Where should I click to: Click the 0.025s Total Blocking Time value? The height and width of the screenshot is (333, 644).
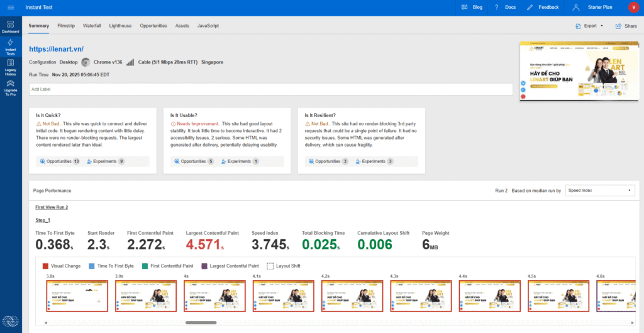[x=321, y=245]
